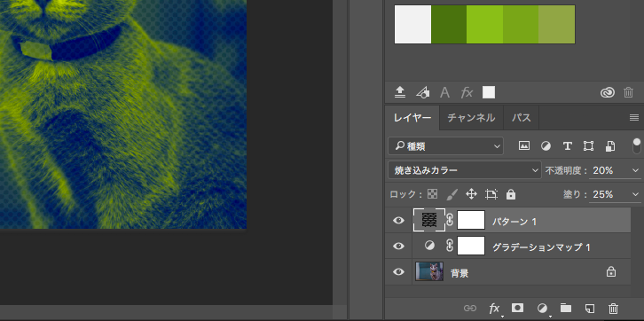Click the library panel trash icon
The width and height of the screenshot is (644, 321).
[628, 92]
